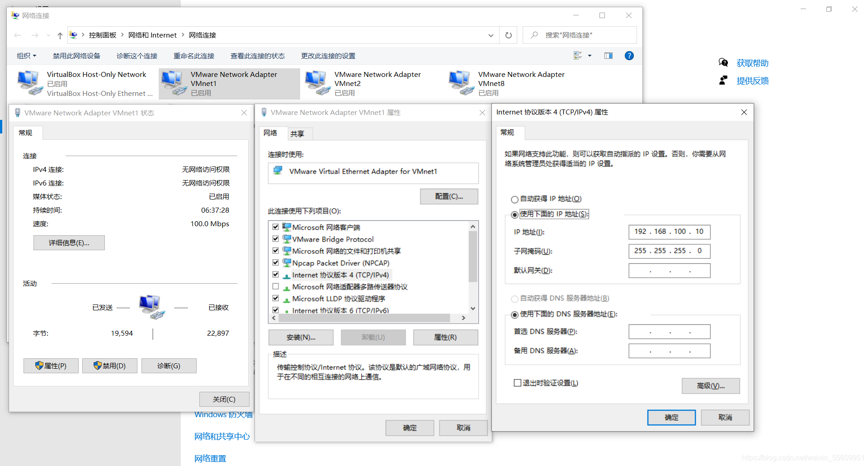This screenshot has width=868, height=466.
Task: Select the VMnet2 adapter icon
Action: point(318,83)
